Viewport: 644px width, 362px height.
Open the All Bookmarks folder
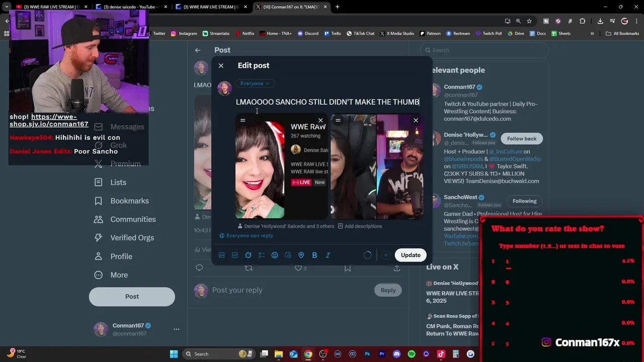(622, 34)
